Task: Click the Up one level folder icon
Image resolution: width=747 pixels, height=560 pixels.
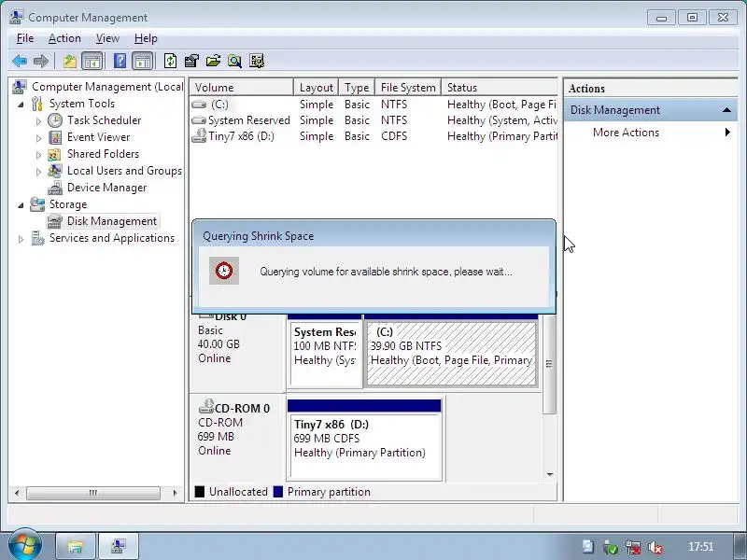Action: tap(70, 61)
